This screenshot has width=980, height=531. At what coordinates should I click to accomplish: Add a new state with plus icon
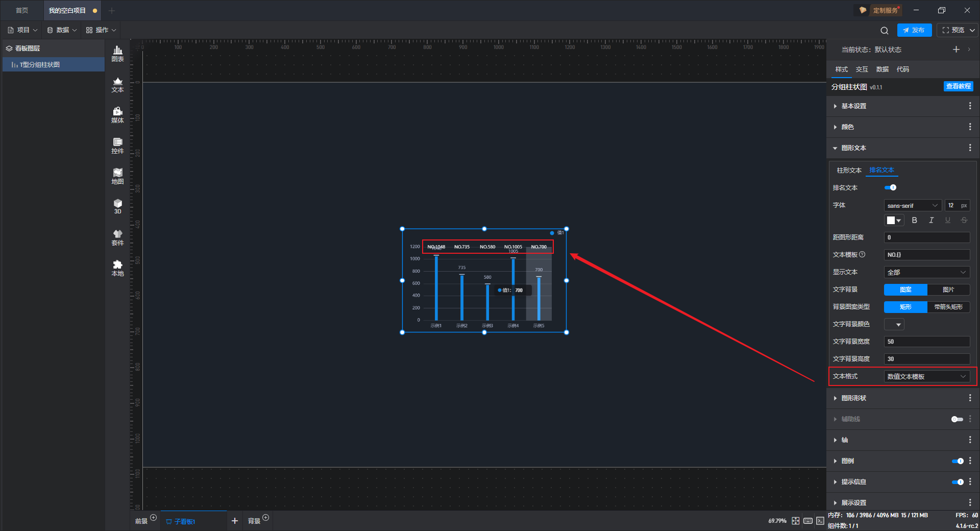tap(956, 50)
